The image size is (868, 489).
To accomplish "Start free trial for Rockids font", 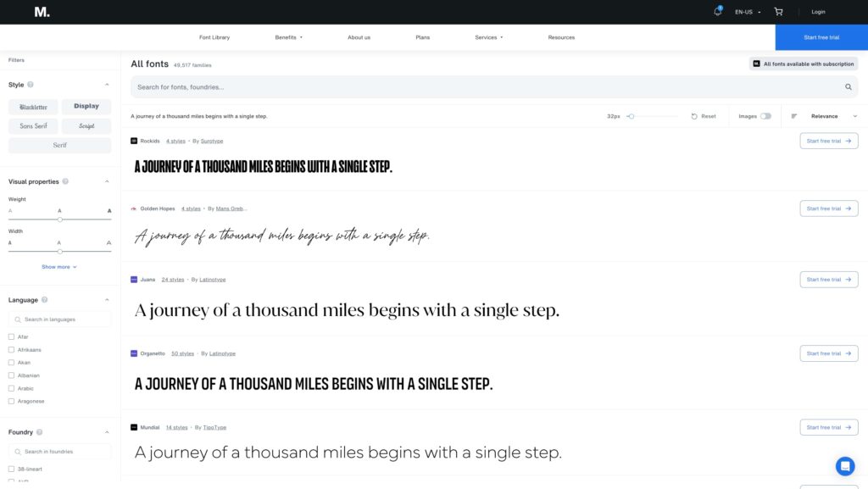I will tap(829, 141).
